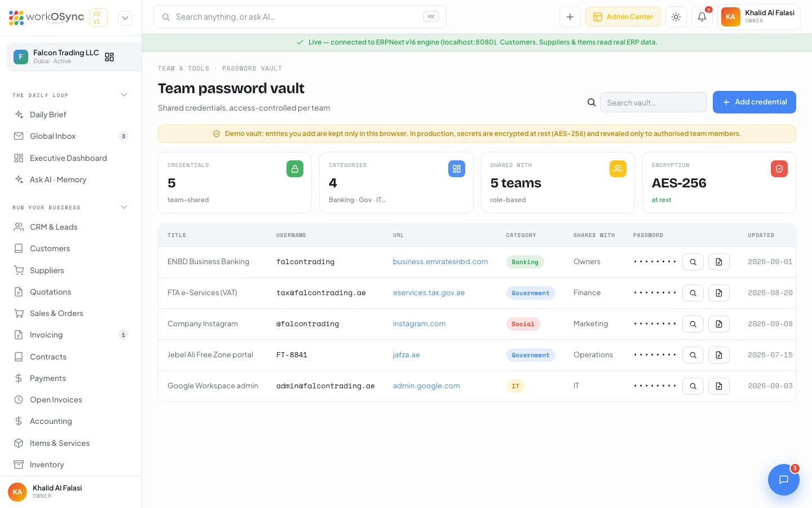Reveal password for Jebel Ali Free Zone portal
This screenshot has height=508, width=812.
693,355
